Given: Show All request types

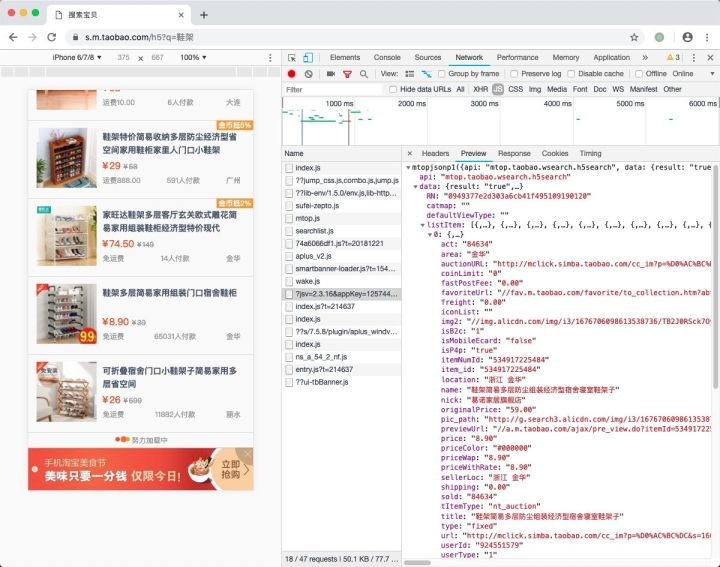Looking at the screenshot, I should [460, 90].
